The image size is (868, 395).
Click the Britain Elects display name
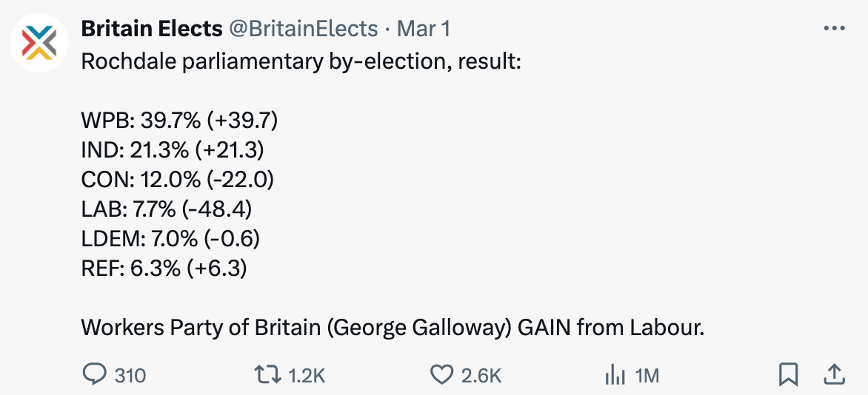152,29
